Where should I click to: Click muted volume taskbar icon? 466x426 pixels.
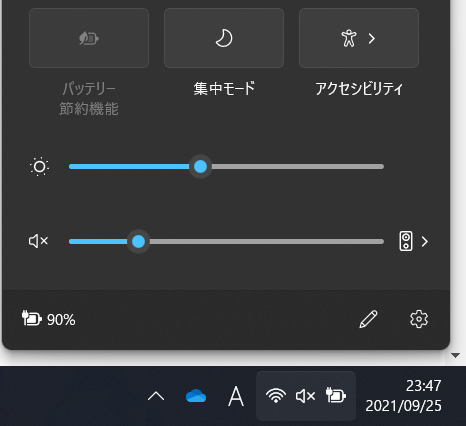pyautogui.click(x=305, y=396)
